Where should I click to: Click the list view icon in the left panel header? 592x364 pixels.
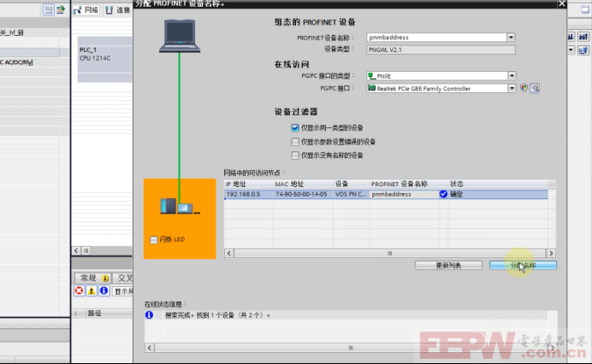point(48,9)
